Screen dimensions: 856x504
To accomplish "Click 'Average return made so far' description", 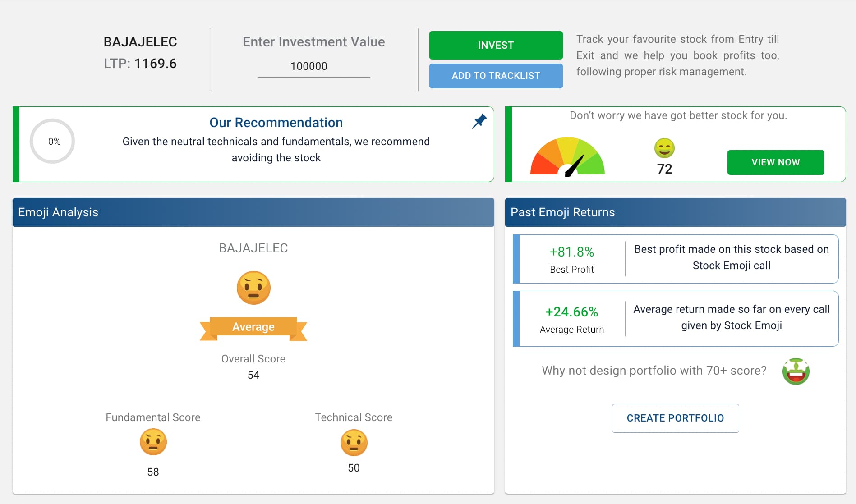I will 732,317.
